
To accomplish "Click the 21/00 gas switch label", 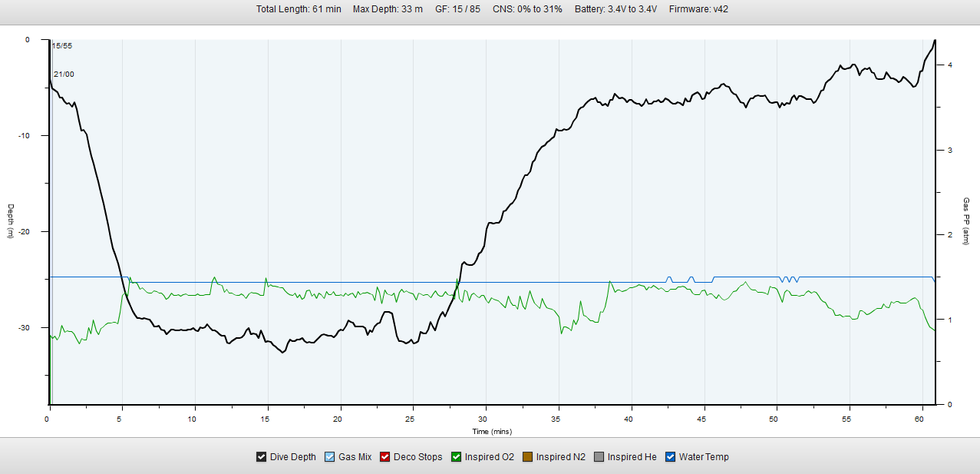I will (x=64, y=75).
